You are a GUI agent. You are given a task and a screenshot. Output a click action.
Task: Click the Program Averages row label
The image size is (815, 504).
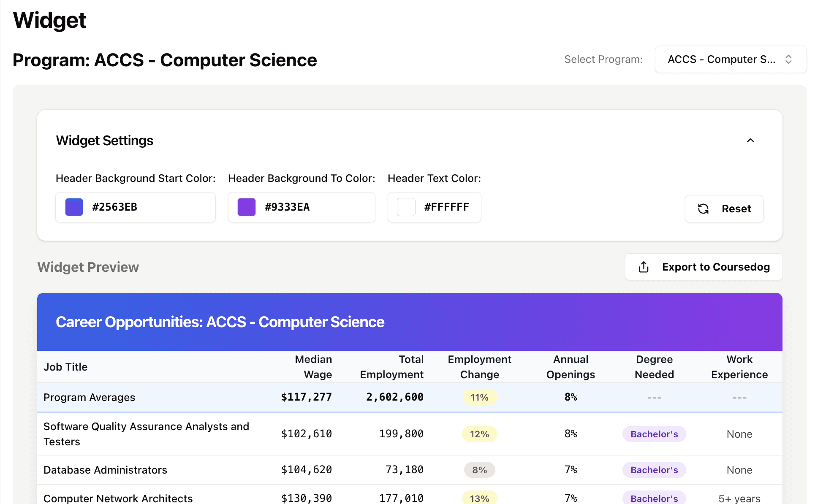click(90, 397)
